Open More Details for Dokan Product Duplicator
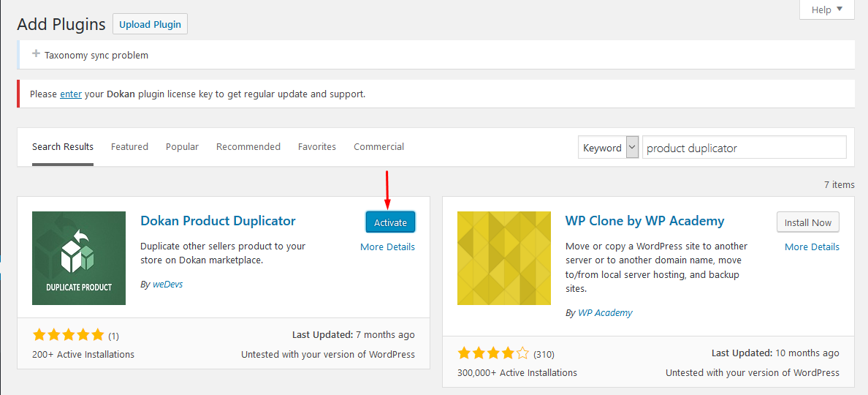The width and height of the screenshot is (868, 395). pyautogui.click(x=387, y=247)
